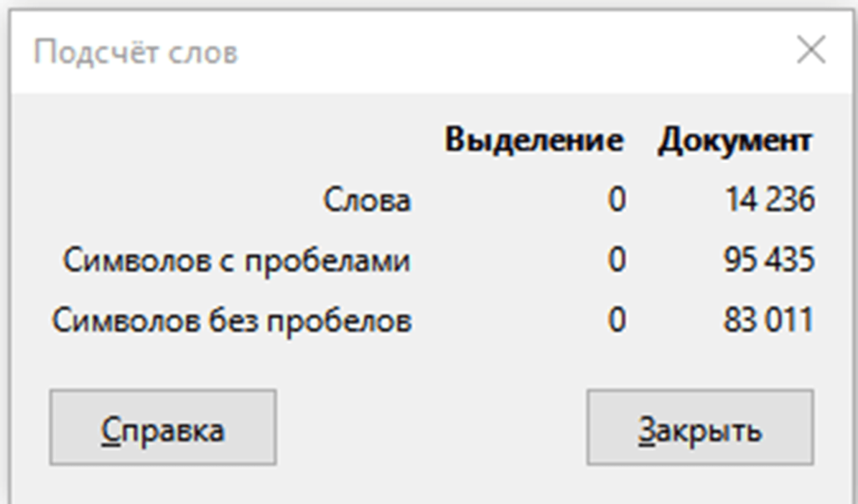The image size is (858, 504).
Task: Click blank dialog strip below Справка button
Action: [163, 486]
